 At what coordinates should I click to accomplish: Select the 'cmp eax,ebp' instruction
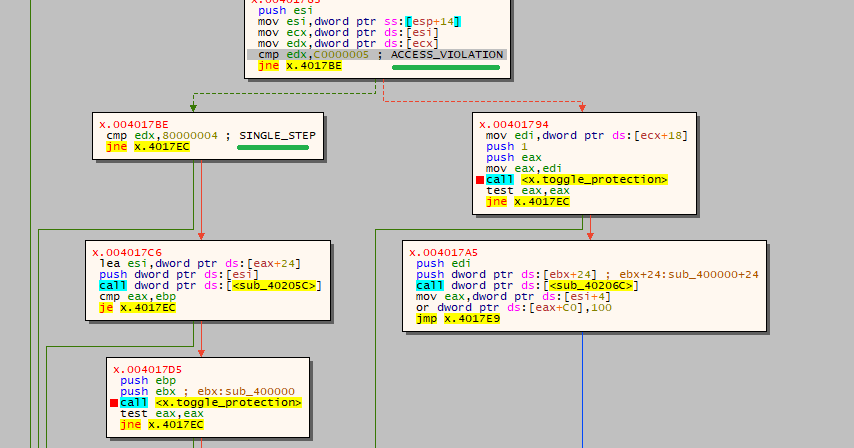(137, 297)
